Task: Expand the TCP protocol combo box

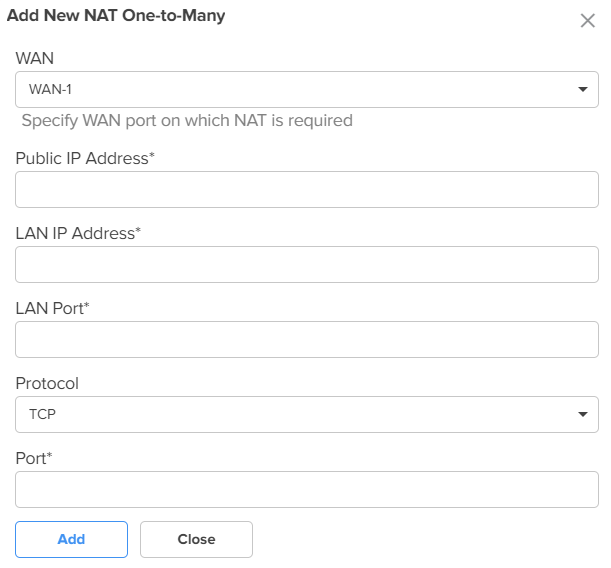Action: pyautogui.click(x=307, y=414)
